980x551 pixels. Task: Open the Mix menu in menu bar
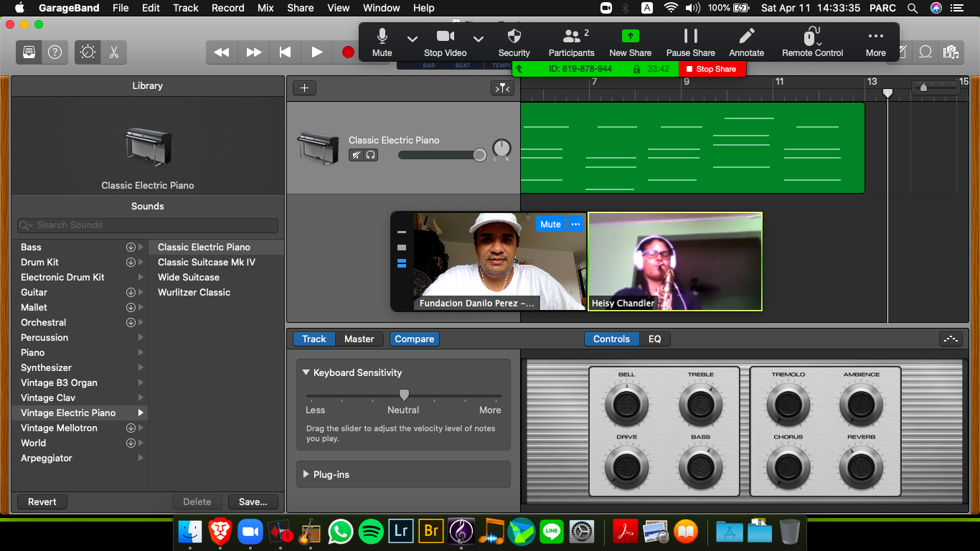(x=265, y=8)
